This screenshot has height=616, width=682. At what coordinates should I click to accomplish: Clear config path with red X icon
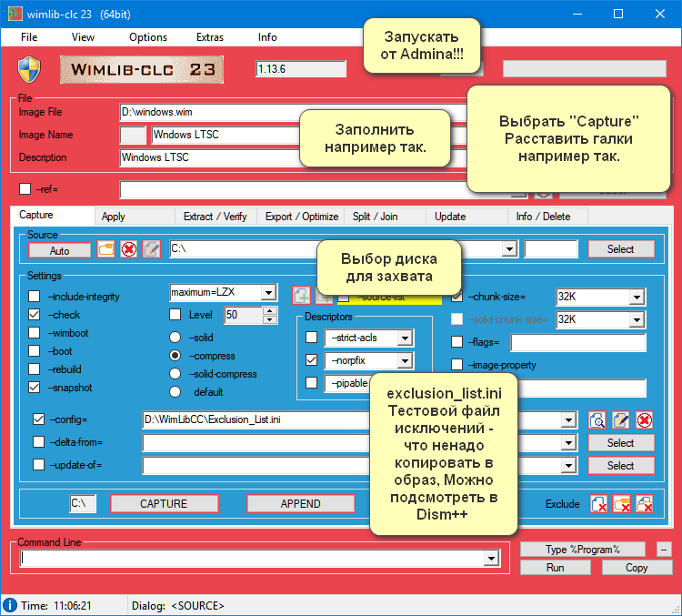pyautogui.click(x=644, y=420)
